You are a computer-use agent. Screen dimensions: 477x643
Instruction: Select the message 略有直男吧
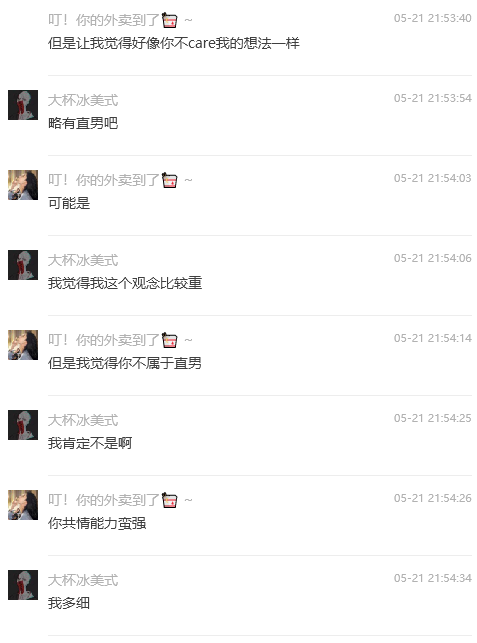tap(83, 123)
